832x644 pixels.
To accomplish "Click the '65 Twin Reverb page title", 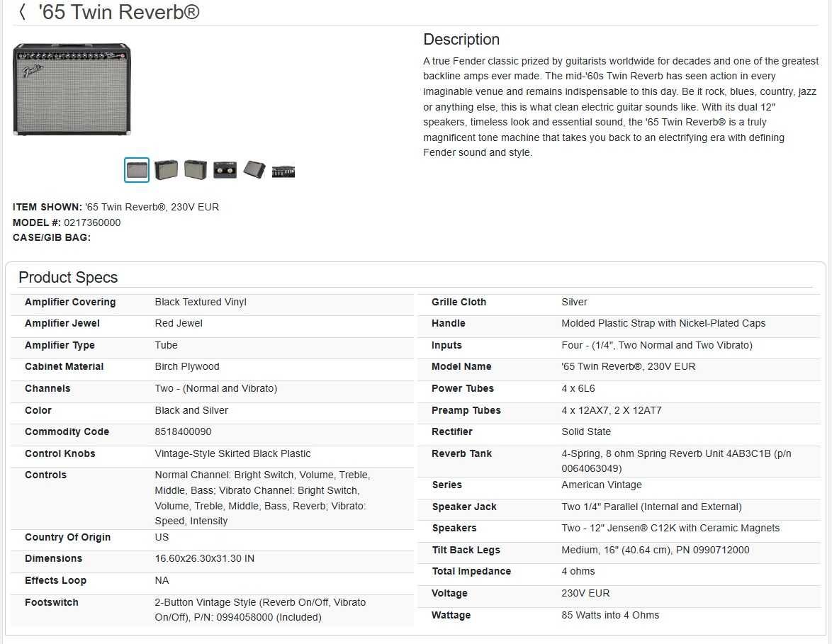I will click(x=119, y=12).
